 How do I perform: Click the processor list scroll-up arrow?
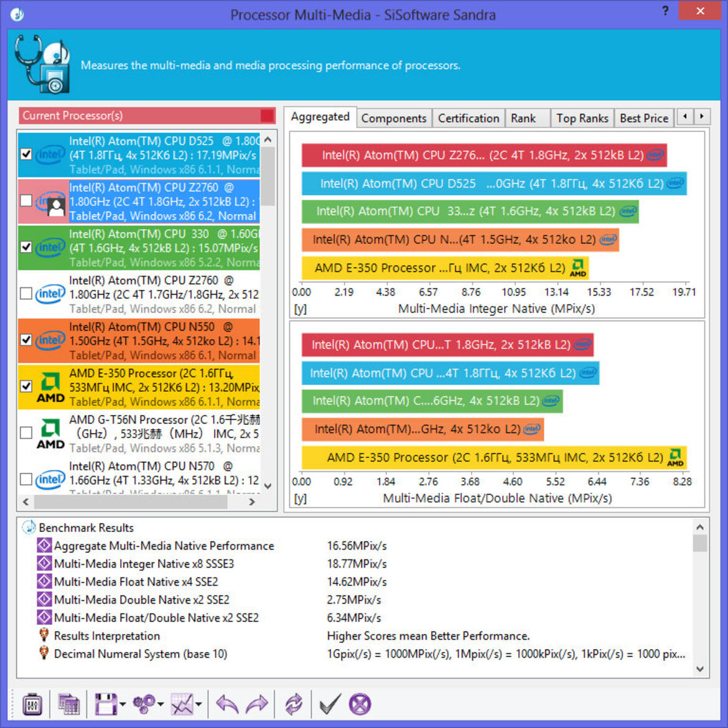coord(268,139)
